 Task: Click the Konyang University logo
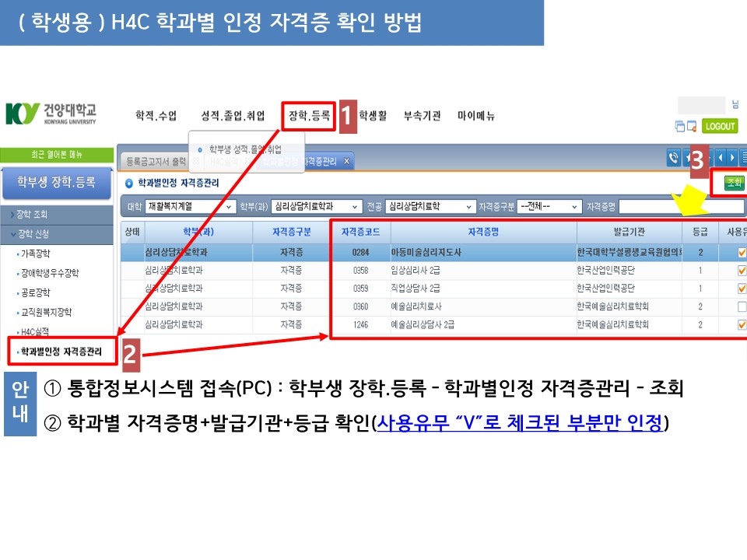(51, 114)
